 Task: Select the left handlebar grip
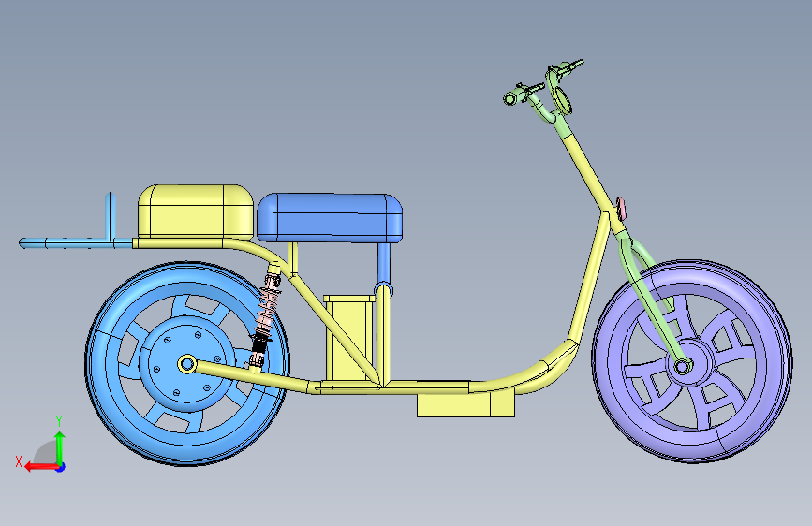coord(512,98)
